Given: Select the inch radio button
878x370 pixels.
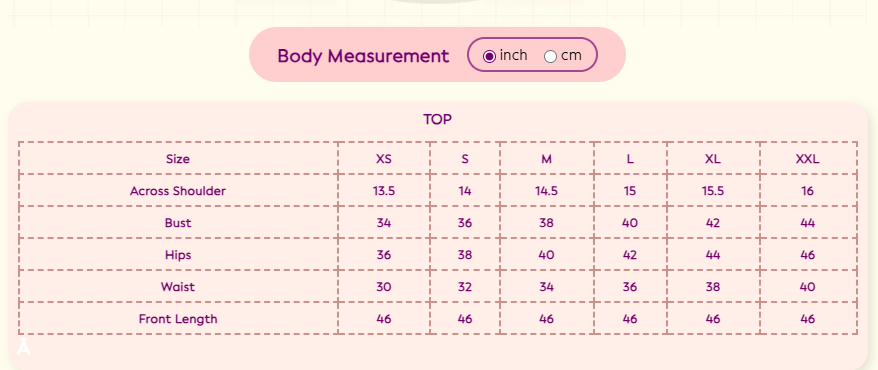Looking at the screenshot, I should pyautogui.click(x=489, y=56).
